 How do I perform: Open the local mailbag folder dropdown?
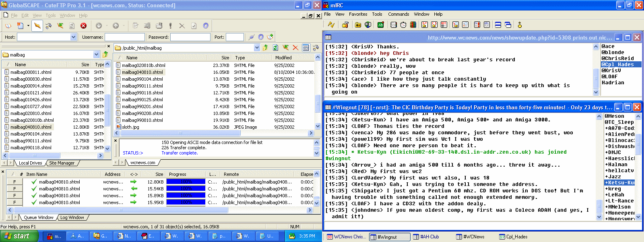[96, 54]
